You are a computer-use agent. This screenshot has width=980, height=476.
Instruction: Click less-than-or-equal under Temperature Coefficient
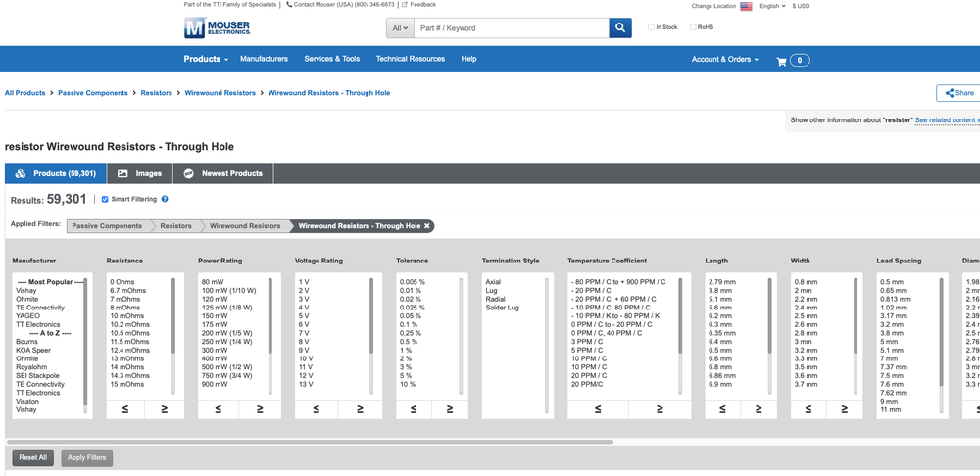click(x=598, y=409)
